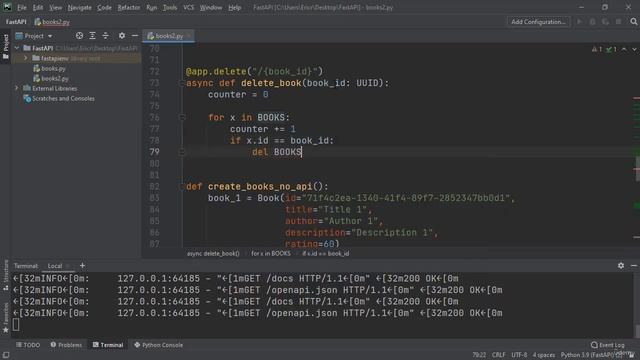The height and width of the screenshot is (360, 640).
Task: Open the Python Console tool window
Action: (x=158, y=345)
